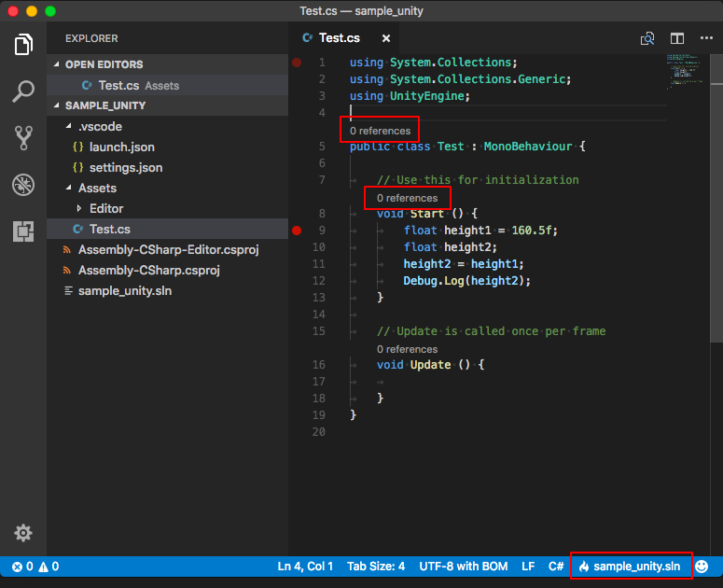The width and height of the screenshot is (723, 588).
Task: Toggle breakpoint on line 9
Action: pos(297,230)
